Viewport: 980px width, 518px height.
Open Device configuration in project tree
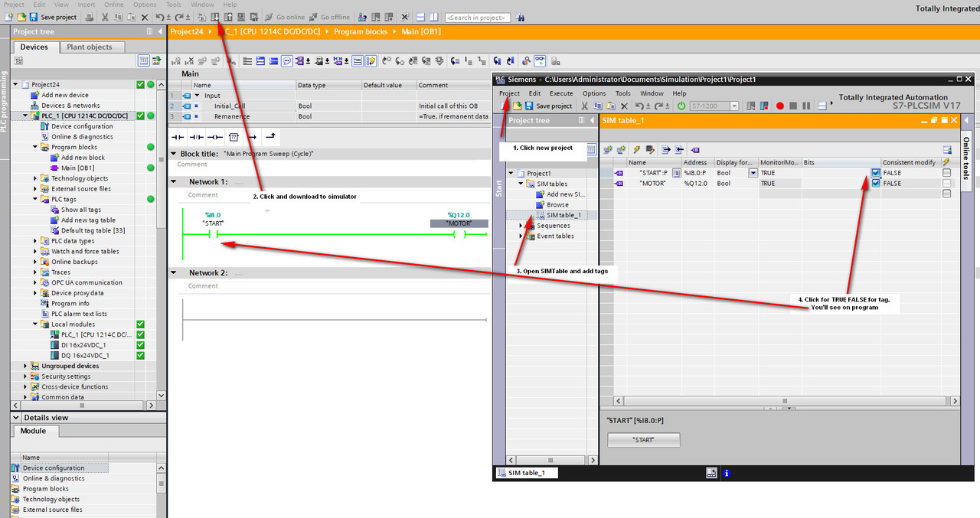pos(82,126)
